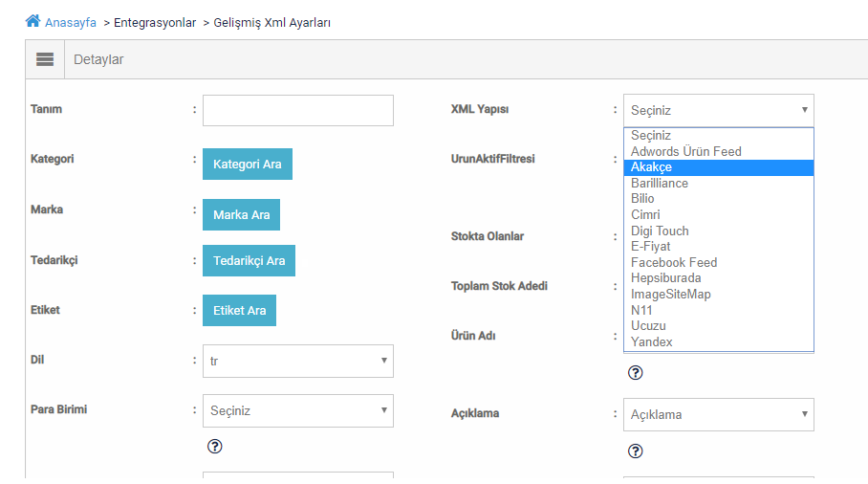Focus the Tanım text field
The image size is (868, 484).
[x=298, y=110]
